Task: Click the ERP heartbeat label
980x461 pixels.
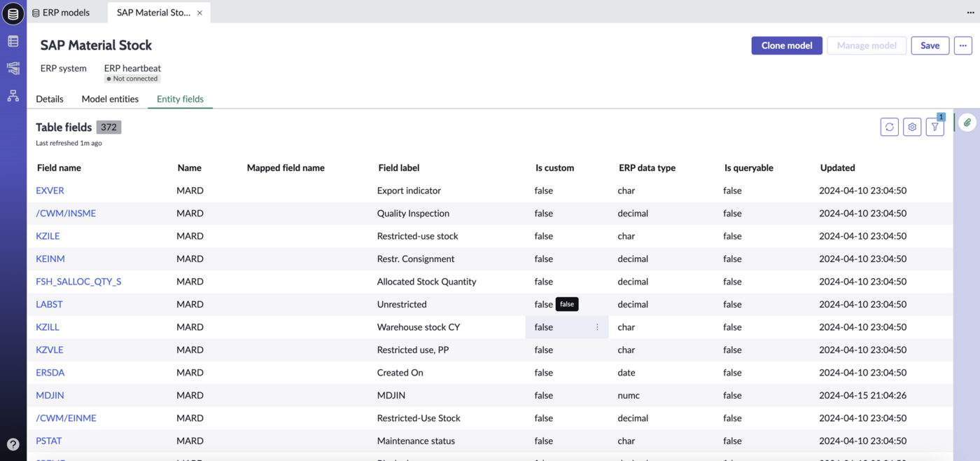Action: (132, 68)
